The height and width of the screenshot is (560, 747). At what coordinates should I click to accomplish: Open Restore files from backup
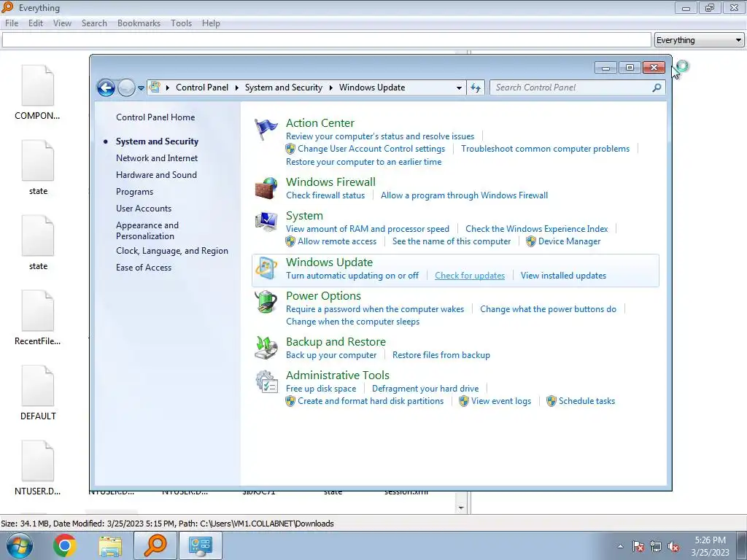tap(441, 355)
